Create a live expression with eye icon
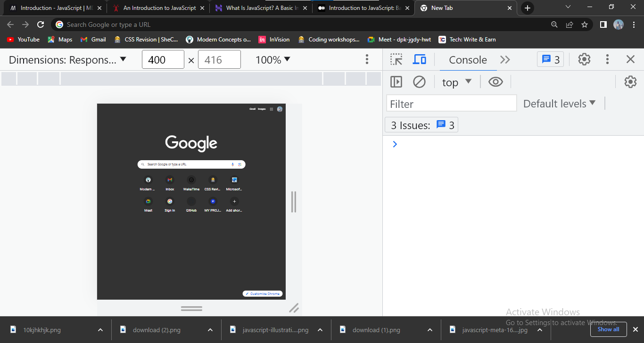The image size is (644, 343). (495, 82)
